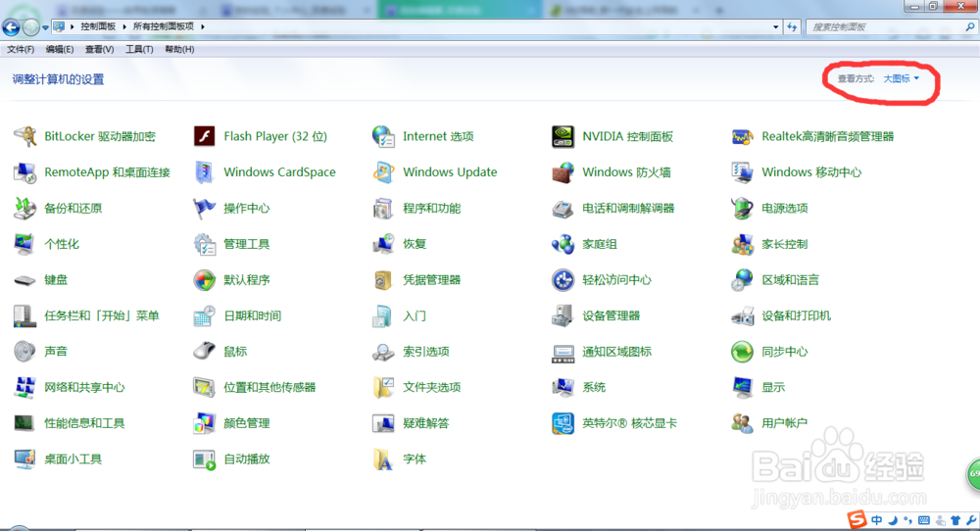This screenshot has height=531, width=980.
Task: Open the RemoteApp 和桌面连接 link
Action: click(107, 172)
